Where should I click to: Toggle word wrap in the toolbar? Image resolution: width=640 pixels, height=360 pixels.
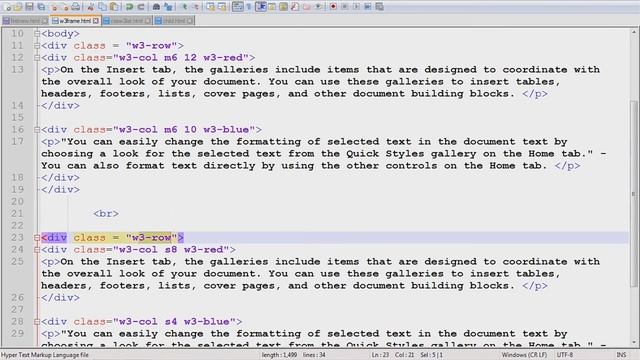(x=238, y=7)
